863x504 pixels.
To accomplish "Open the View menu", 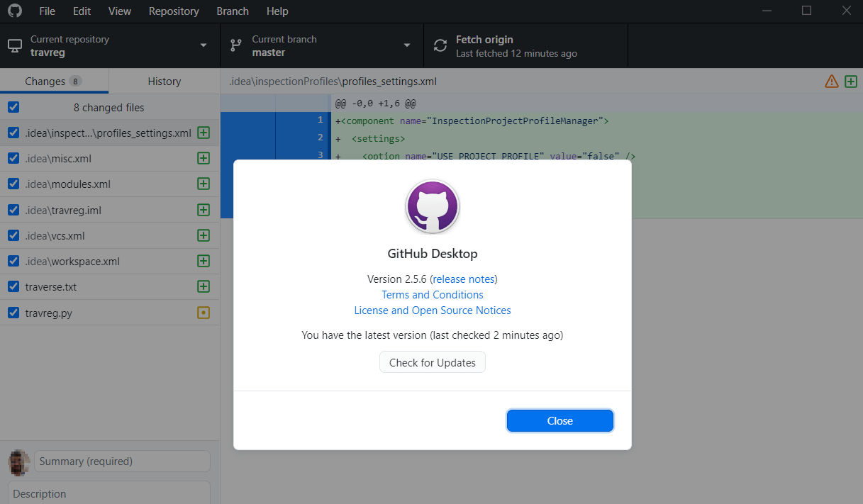I will (120, 11).
